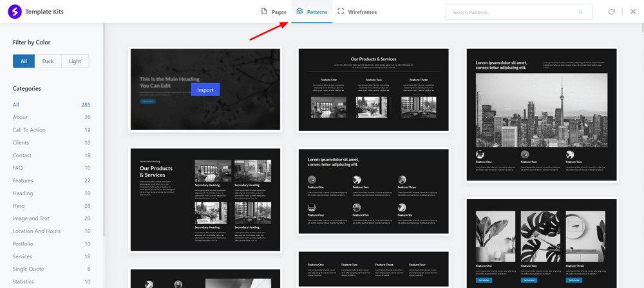Viewport: 644px width, 288px height.
Task: Click the Import button on hero pattern
Action: point(205,90)
